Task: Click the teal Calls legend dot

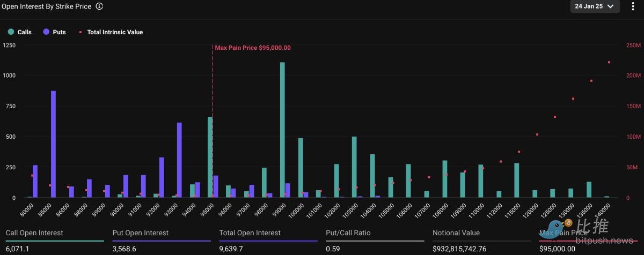Action: click(x=11, y=32)
